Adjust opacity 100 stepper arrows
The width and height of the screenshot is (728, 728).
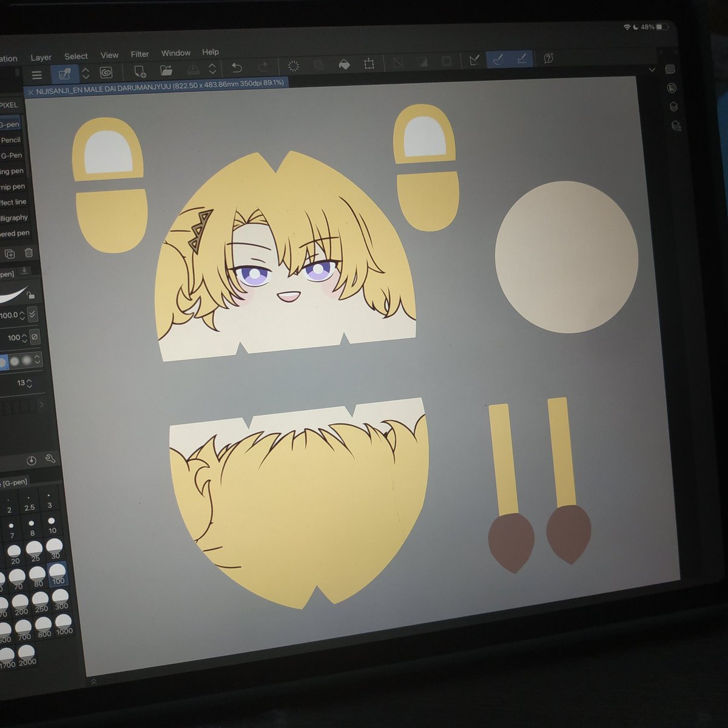pyautogui.click(x=24, y=338)
